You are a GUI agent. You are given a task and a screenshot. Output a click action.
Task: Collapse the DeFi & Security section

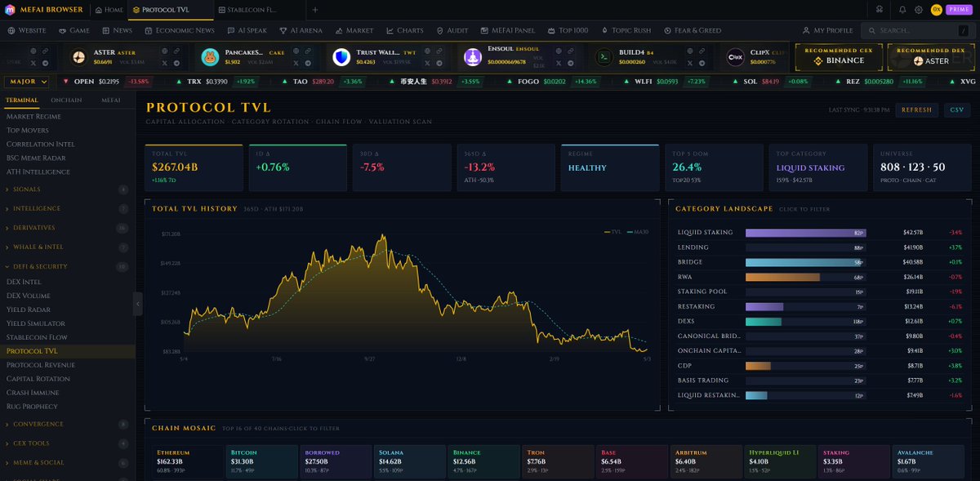(x=67, y=266)
